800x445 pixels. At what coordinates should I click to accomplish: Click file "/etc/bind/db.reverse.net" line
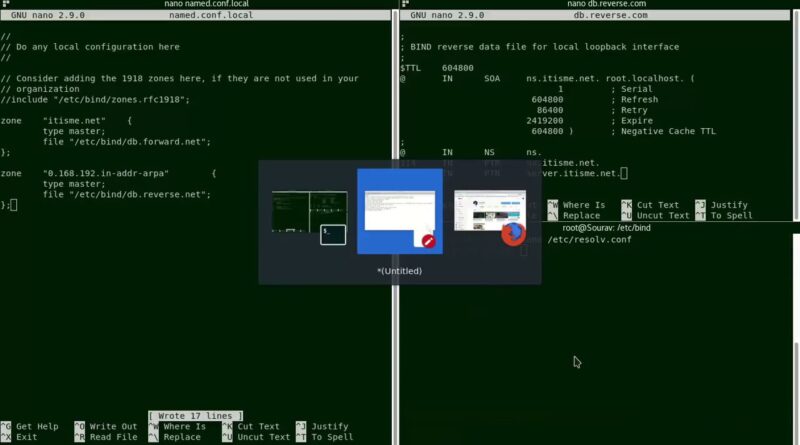coord(127,194)
